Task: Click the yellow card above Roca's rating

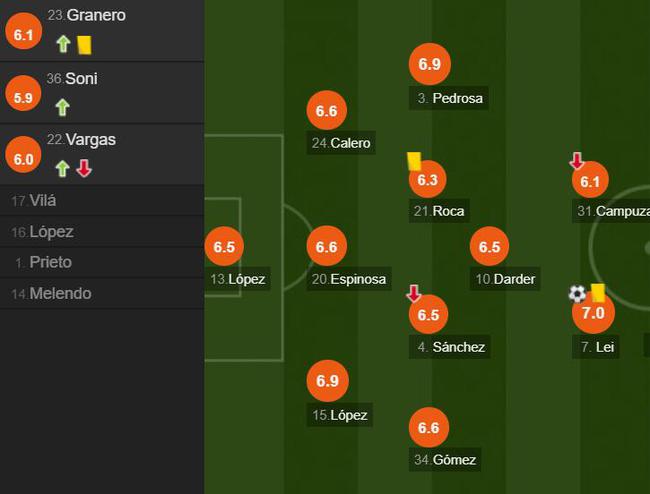Action: coord(414,161)
